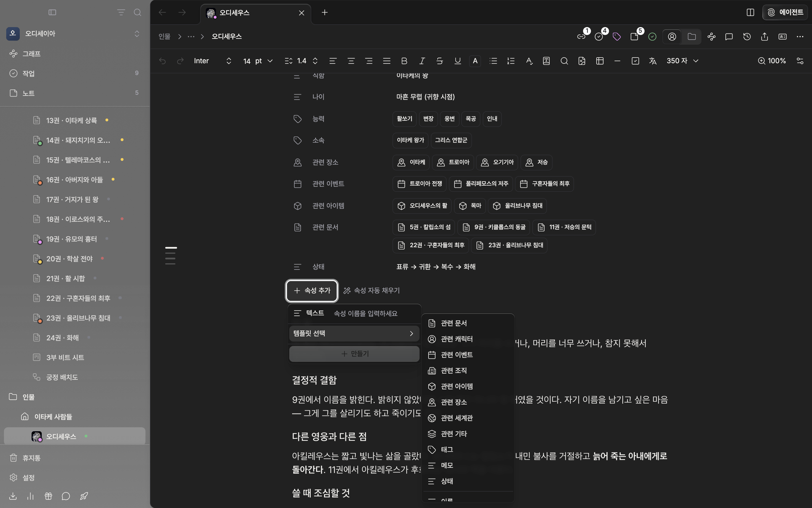Open the pt font size unit dropdown
The height and width of the screenshot is (508, 812).
[x=264, y=61]
